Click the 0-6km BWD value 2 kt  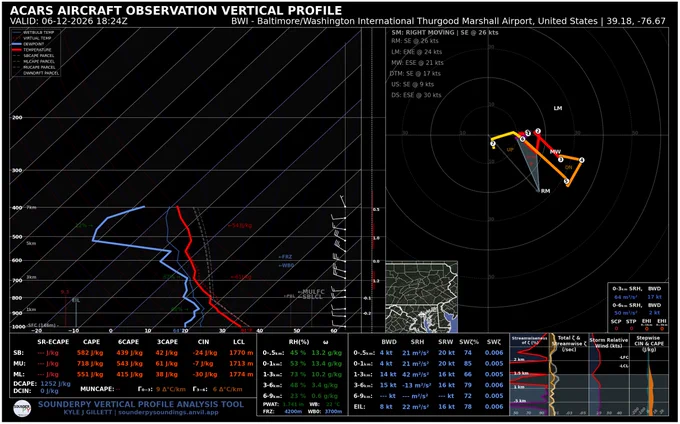point(654,312)
